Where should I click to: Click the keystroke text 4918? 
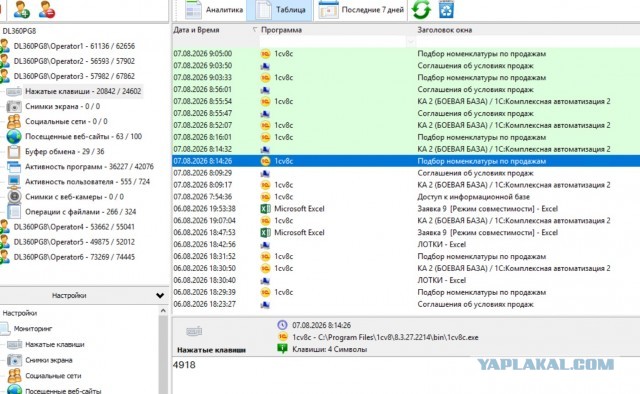click(x=184, y=365)
